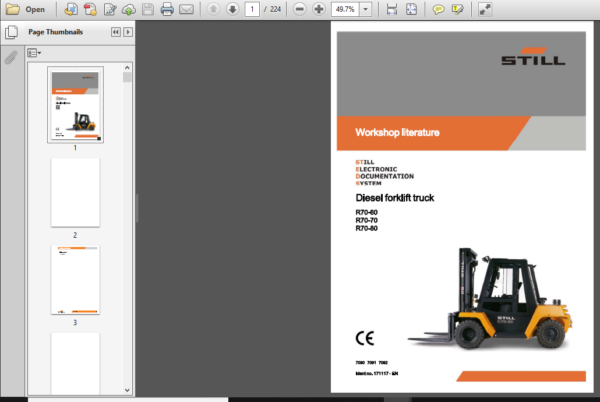The height and width of the screenshot is (402, 600).
Task: Select the page 3 thumbnail
Action: coord(75,280)
